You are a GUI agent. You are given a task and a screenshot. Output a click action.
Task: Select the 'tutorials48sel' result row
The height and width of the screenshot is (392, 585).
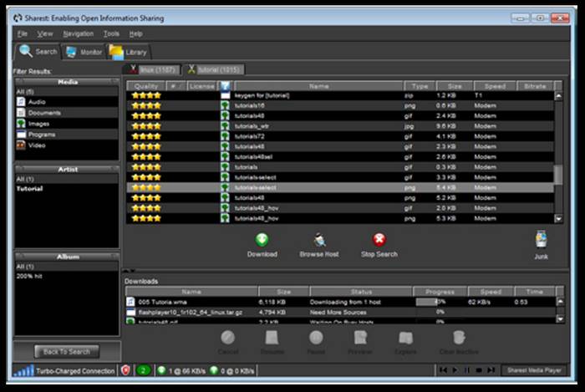(340, 157)
